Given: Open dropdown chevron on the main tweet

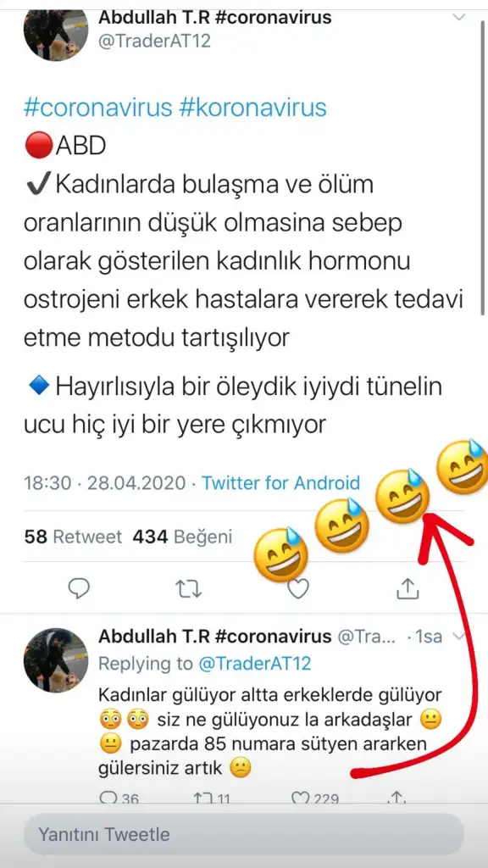Looking at the screenshot, I should pos(459,17).
